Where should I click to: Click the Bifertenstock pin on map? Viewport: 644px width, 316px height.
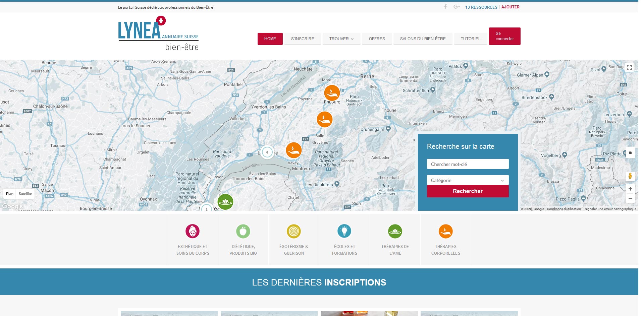point(551,97)
